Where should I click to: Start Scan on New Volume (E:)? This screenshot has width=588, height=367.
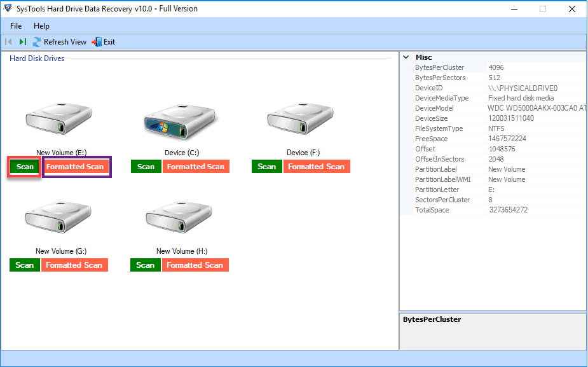[x=25, y=167]
